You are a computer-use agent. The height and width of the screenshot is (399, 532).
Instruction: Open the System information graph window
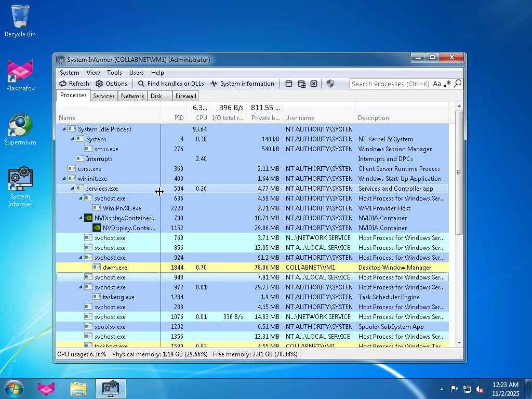click(242, 84)
